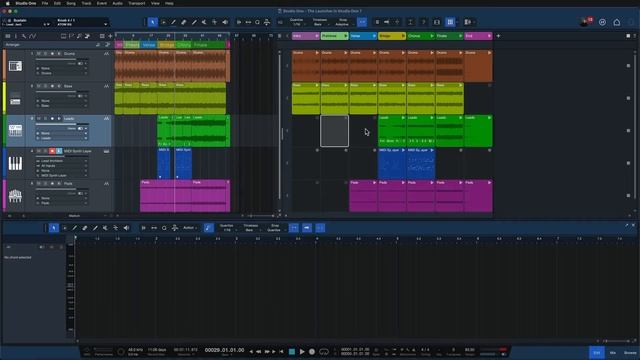640x360 pixels.
Task: Switch to the Edit view button
Action: tap(597, 352)
